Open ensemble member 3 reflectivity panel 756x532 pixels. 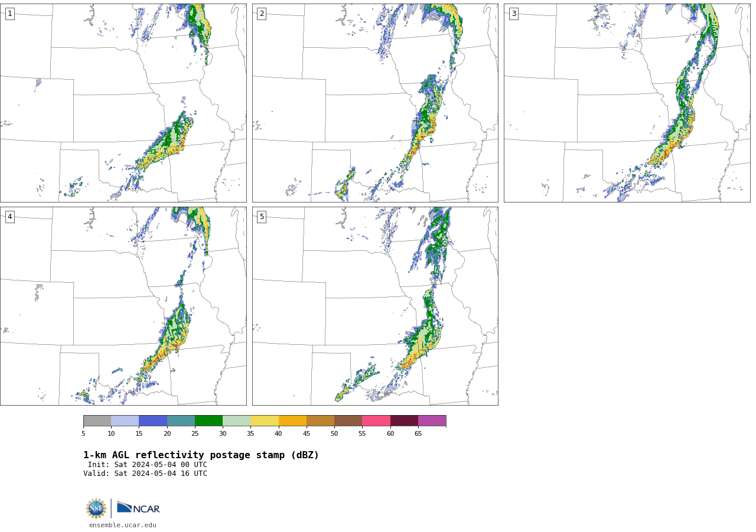627,103
